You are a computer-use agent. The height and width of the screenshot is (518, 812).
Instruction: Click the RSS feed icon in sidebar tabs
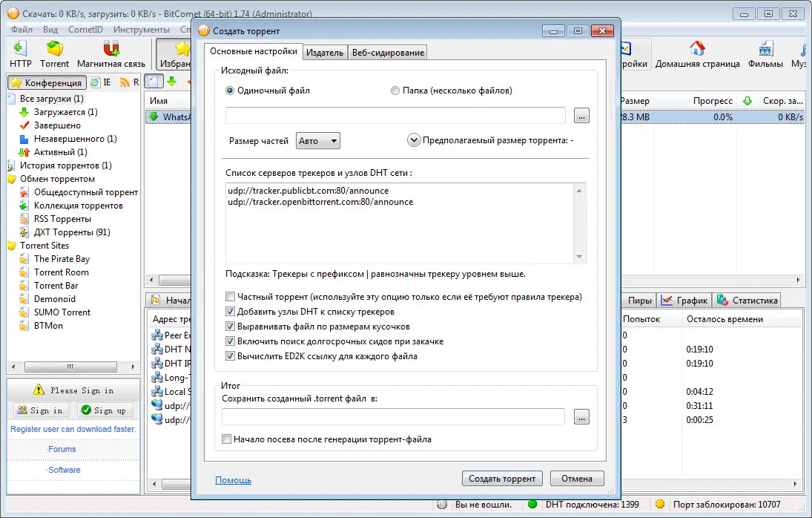(125, 82)
